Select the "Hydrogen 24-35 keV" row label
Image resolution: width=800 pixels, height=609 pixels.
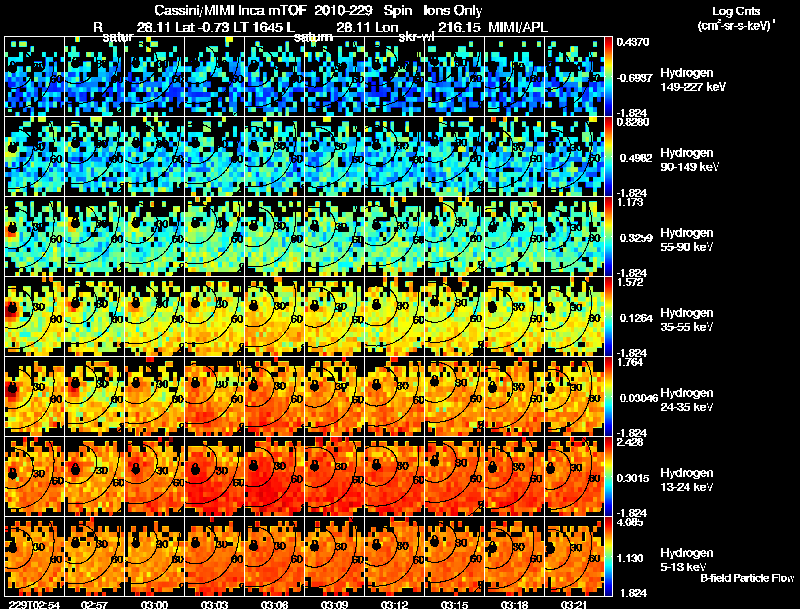tap(687, 400)
